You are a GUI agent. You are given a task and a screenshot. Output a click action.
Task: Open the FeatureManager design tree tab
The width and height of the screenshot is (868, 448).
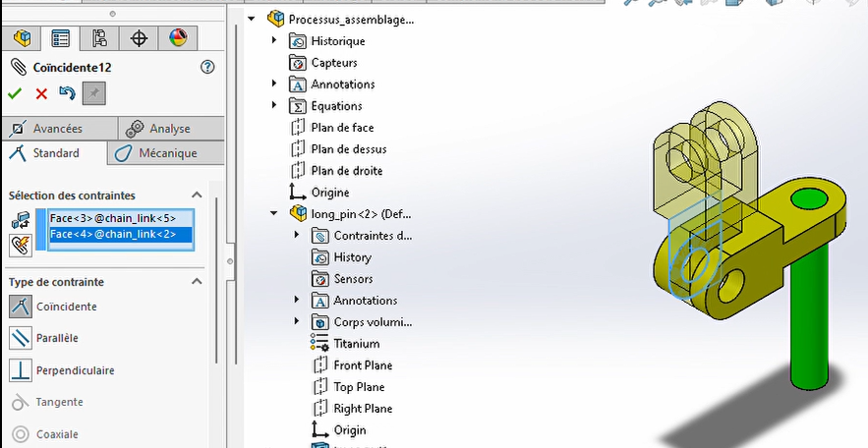tap(23, 38)
